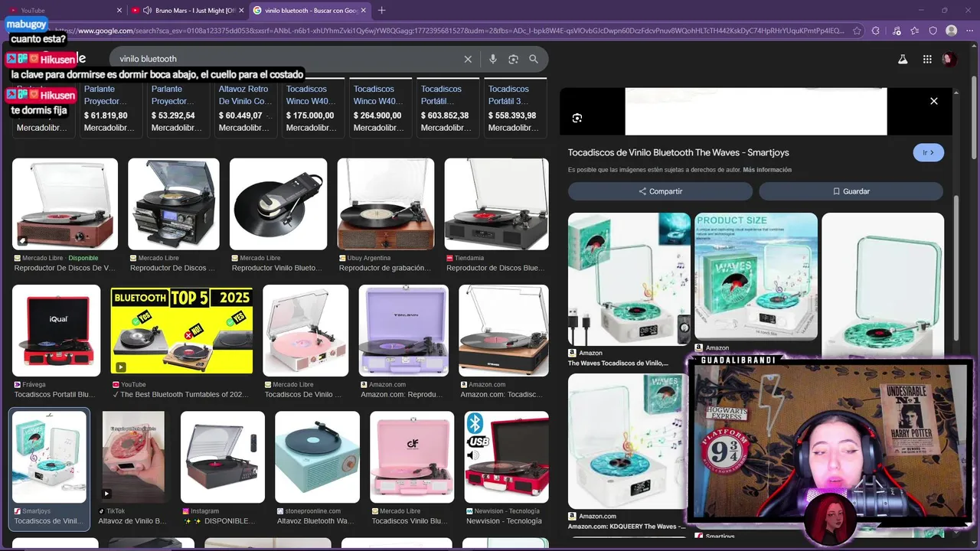Open the Google apps grid
The width and height of the screenshot is (980, 551).
pos(927,59)
